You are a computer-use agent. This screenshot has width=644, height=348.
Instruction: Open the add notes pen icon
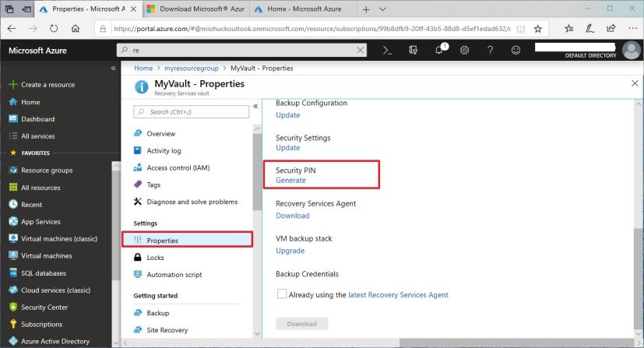click(x=589, y=28)
